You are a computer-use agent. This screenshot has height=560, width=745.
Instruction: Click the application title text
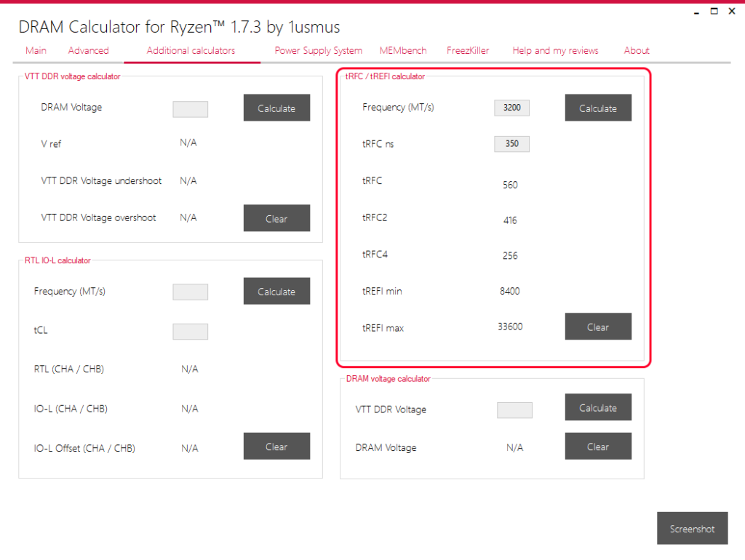(x=179, y=27)
